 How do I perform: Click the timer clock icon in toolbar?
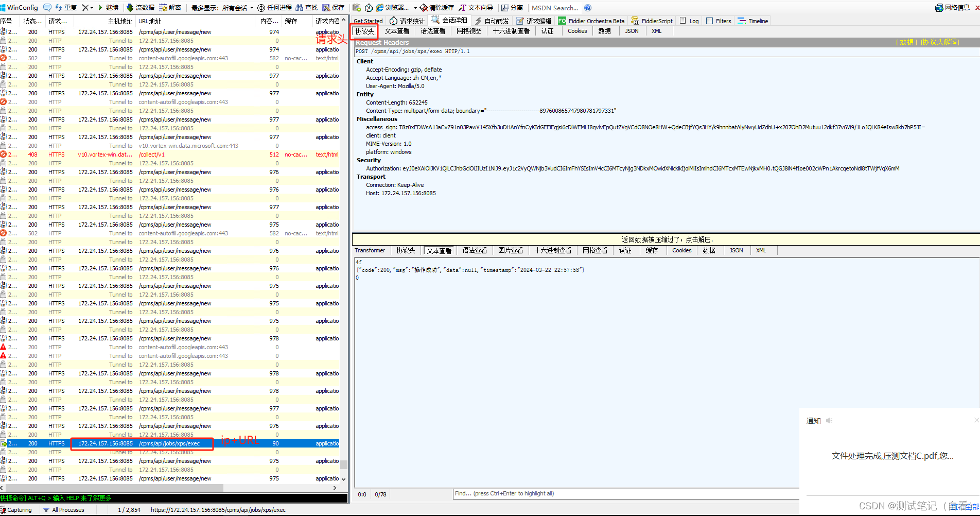point(369,8)
